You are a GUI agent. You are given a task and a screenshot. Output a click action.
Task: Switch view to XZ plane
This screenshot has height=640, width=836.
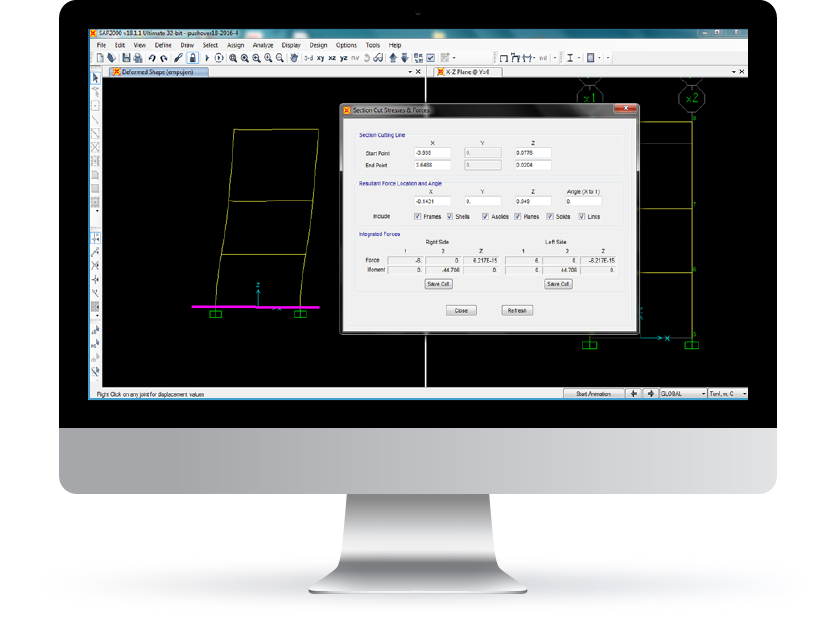pyautogui.click(x=332, y=58)
